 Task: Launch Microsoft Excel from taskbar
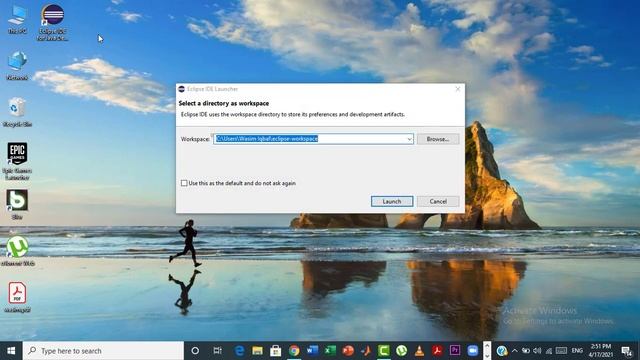coord(330,351)
